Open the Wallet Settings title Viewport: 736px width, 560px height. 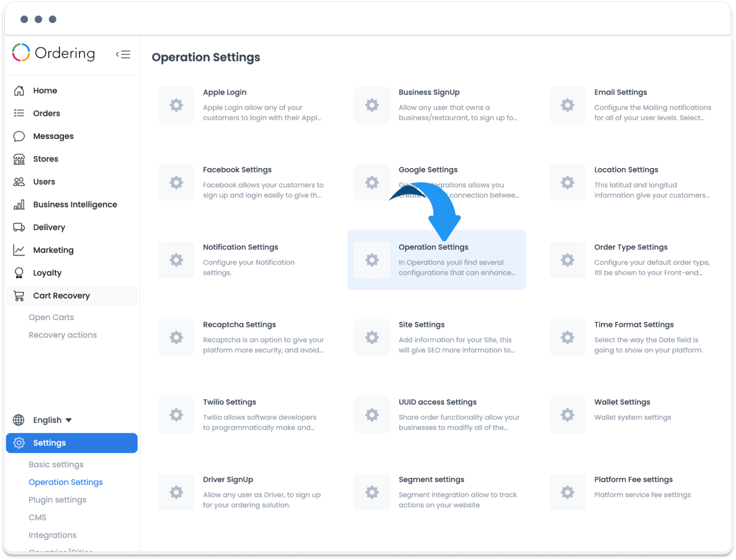point(622,402)
